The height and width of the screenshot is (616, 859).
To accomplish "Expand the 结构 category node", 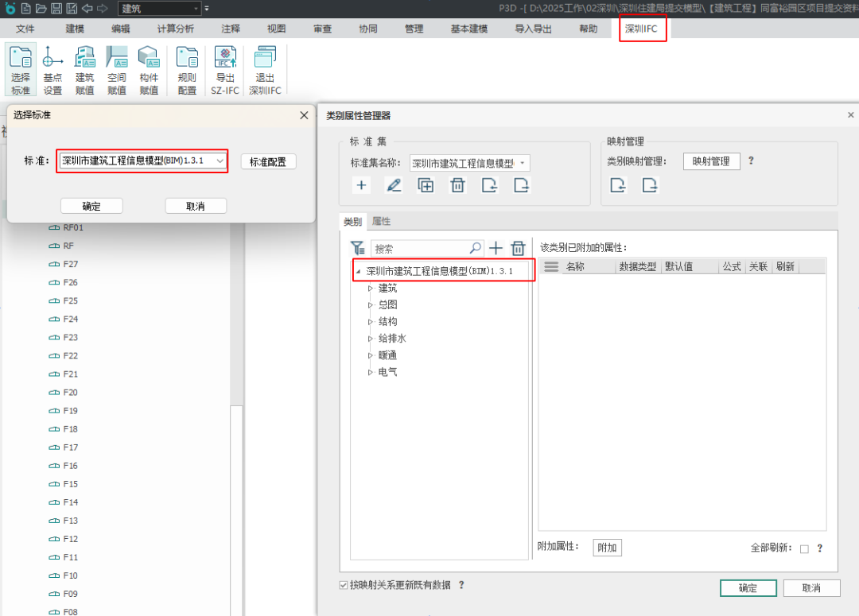I will pyautogui.click(x=371, y=322).
